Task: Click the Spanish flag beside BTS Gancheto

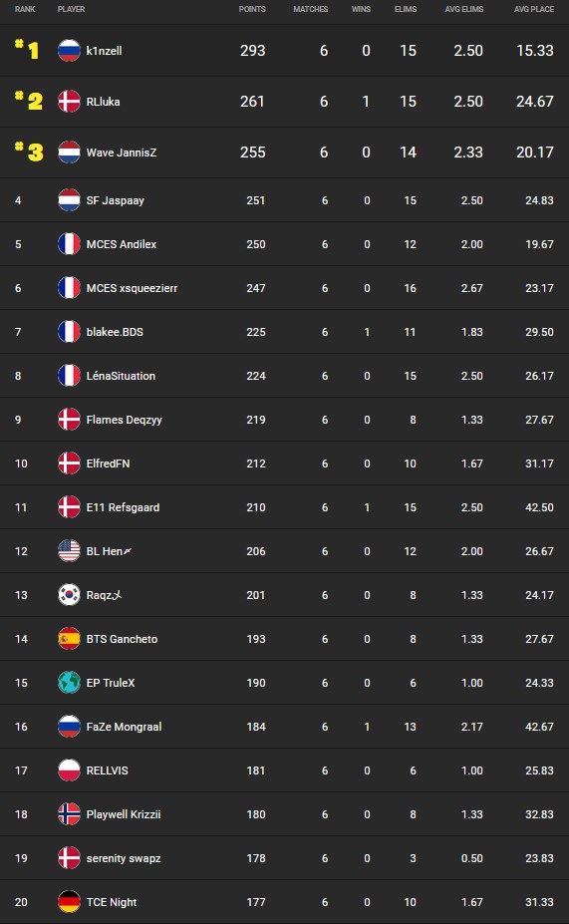Action: 69,639
